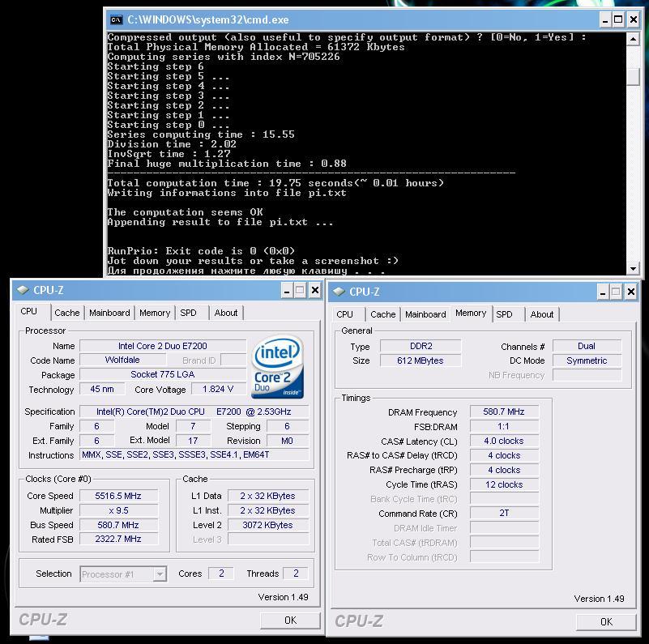Close the right CPU-Z window
This screenshot has width=649, height=644.
631,292
